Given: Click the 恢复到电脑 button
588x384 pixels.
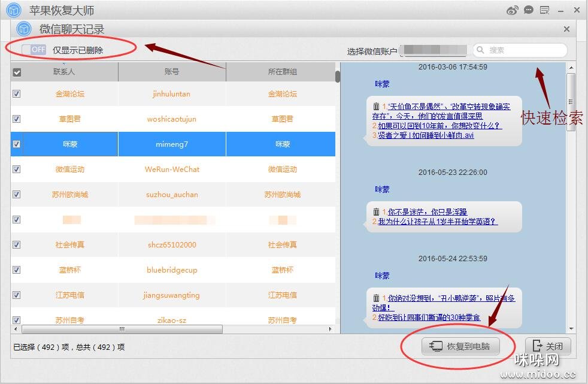Looking at the screenshot, I should click(x=460, y=346).
